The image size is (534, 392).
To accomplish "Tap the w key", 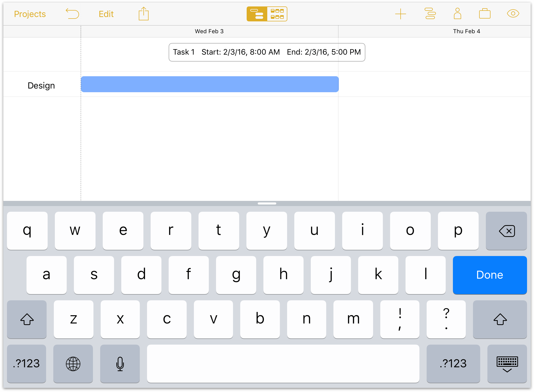I will point(75,231).
